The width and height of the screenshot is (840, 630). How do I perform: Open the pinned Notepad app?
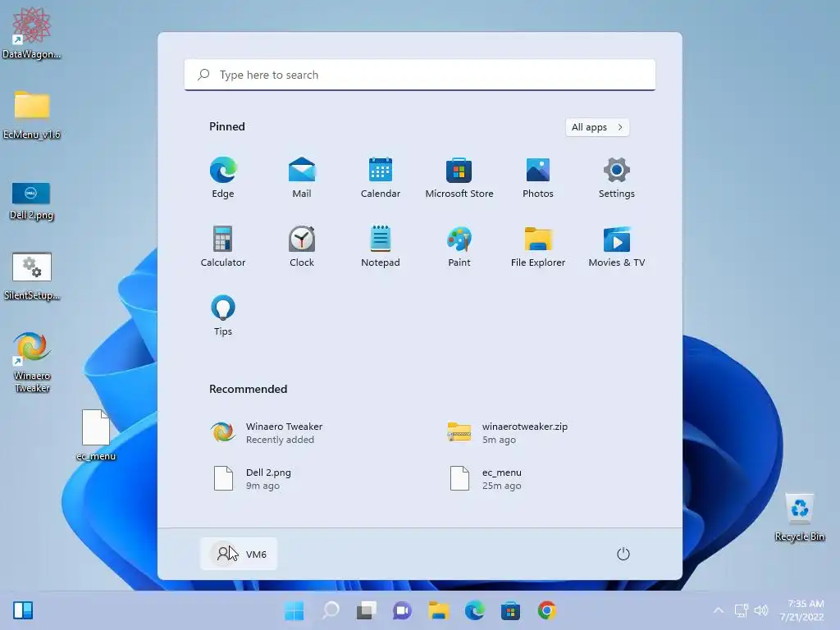pos(381,246)
